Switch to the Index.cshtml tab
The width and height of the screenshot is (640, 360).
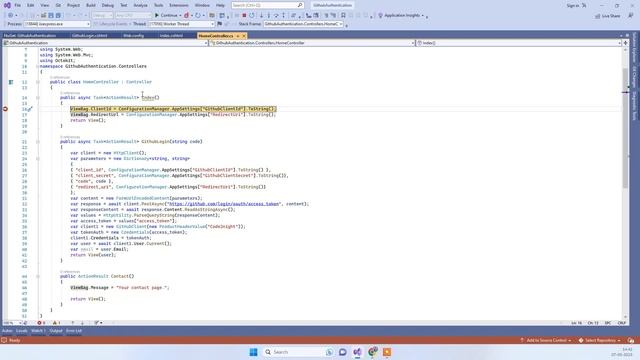(x=171, y=36)
